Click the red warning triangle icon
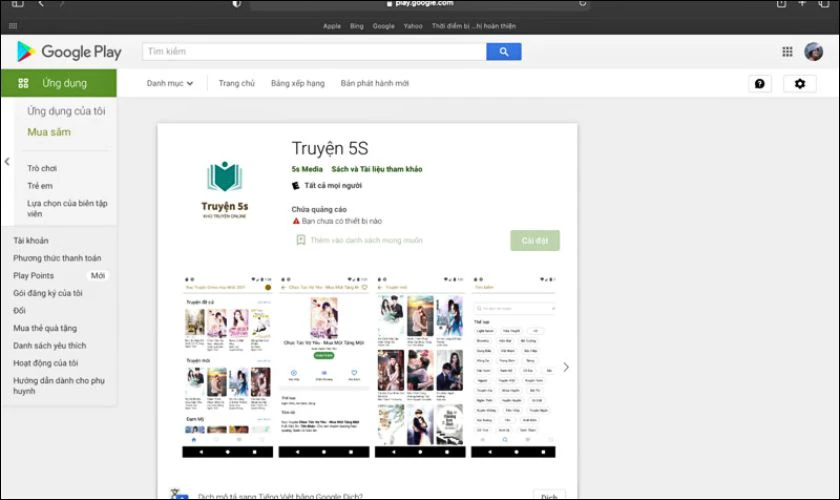840x500 pixels. pos(296,221)
